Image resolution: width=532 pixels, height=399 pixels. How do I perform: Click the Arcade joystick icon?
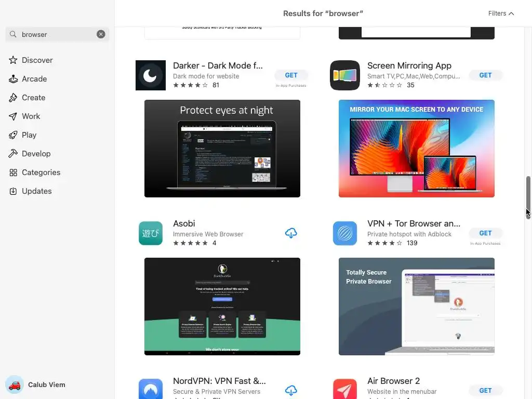pyautogui.click(x=13, y=79)
